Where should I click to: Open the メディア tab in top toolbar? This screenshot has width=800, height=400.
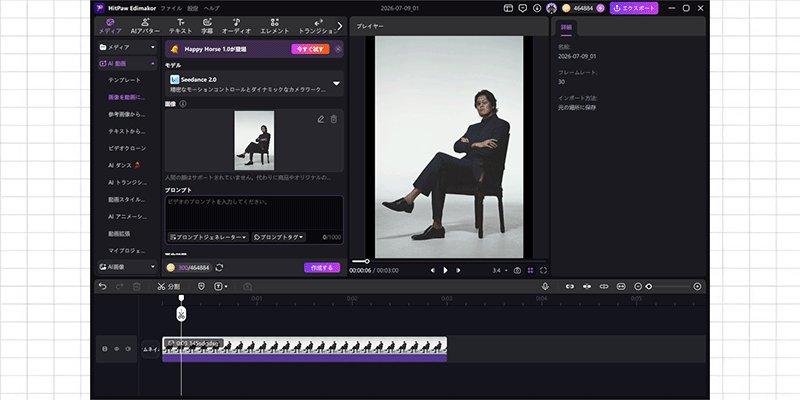(x=110, y=26)
